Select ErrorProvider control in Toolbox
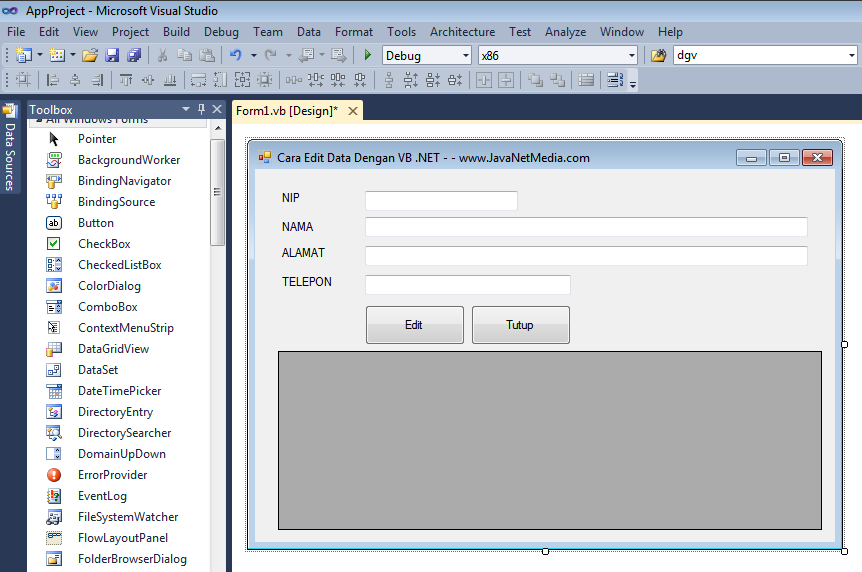This screenshot has height=572, width=862. [x=112, y=475]
